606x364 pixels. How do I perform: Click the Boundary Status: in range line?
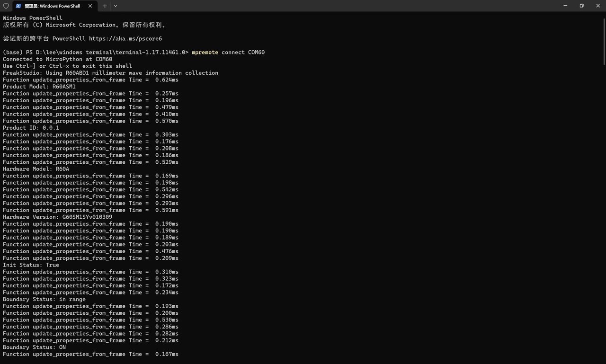pos(44,299)
